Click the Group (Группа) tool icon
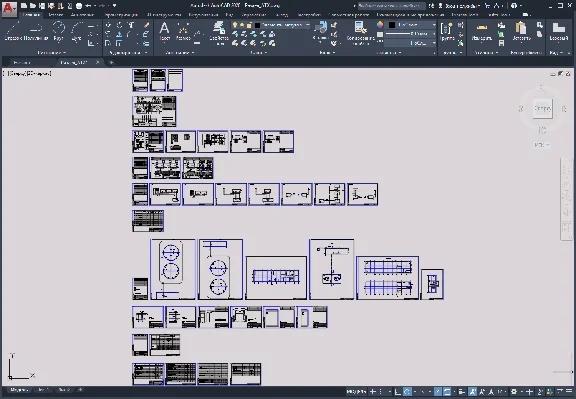The height and width of the screenshot is (399, 576). tap(447, 31)
